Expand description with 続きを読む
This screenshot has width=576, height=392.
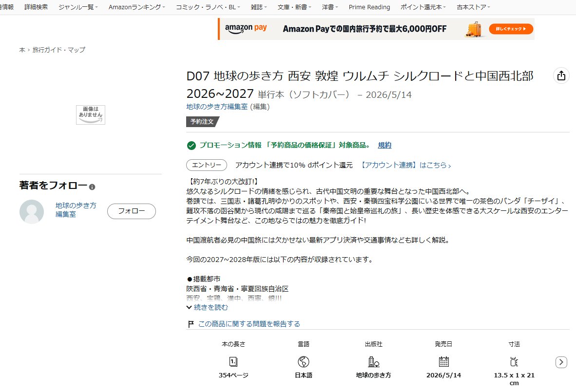click(x=207, y=308)
